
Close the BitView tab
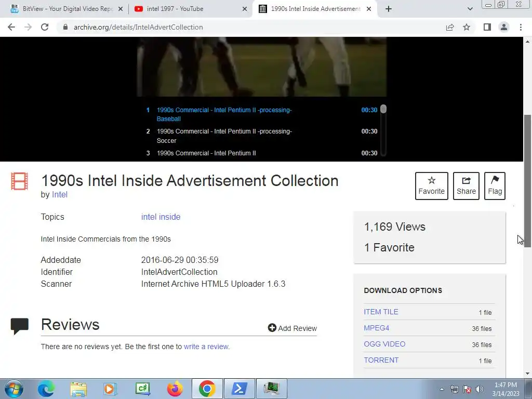coord(121,9)
